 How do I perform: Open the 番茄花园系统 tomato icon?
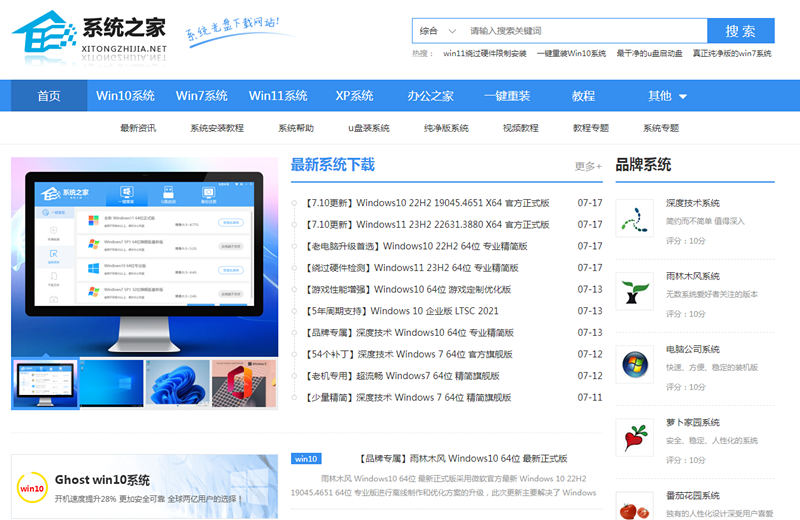(x=634, y=506)
